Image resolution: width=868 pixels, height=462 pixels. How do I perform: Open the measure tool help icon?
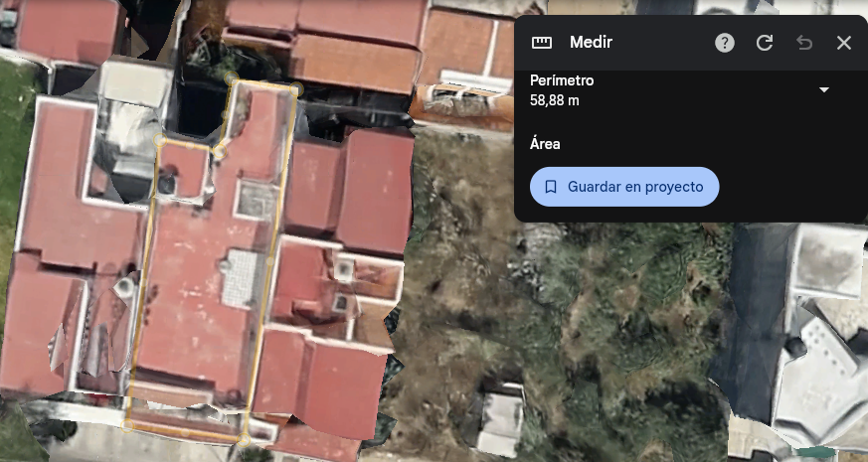click(725, 43)
